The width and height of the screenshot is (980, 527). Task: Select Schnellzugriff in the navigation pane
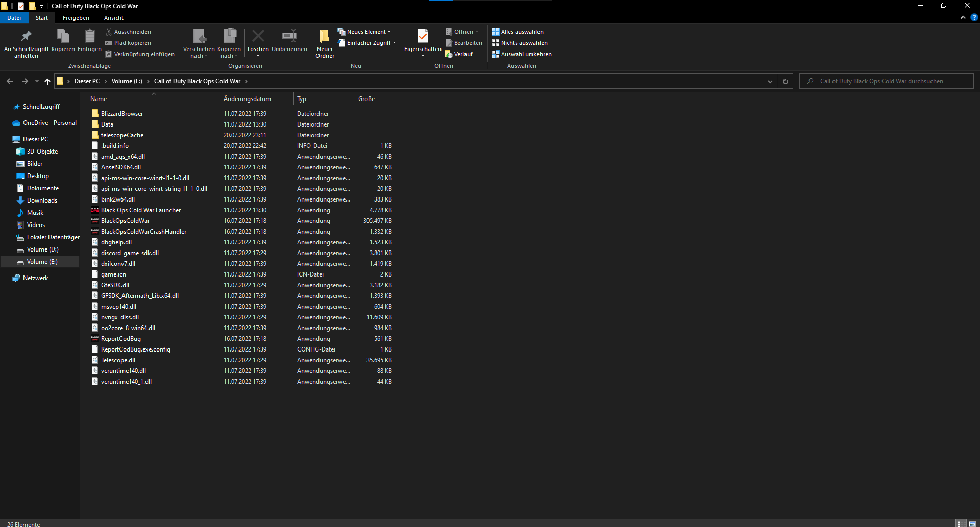click(41, 107)
